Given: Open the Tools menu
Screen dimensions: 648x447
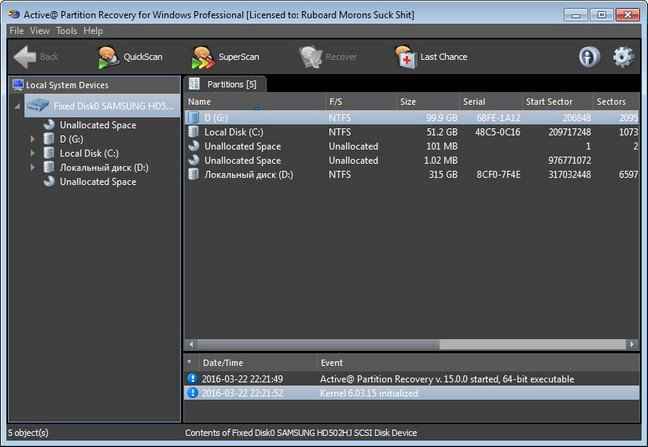Looking at the screenshot, I should point(66,31).
